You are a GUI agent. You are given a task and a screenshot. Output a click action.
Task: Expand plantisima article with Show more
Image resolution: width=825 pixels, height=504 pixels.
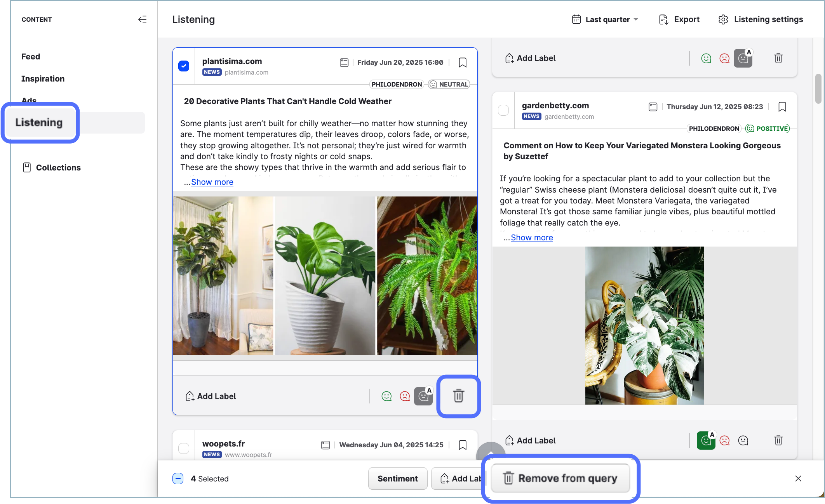[212, 182]
